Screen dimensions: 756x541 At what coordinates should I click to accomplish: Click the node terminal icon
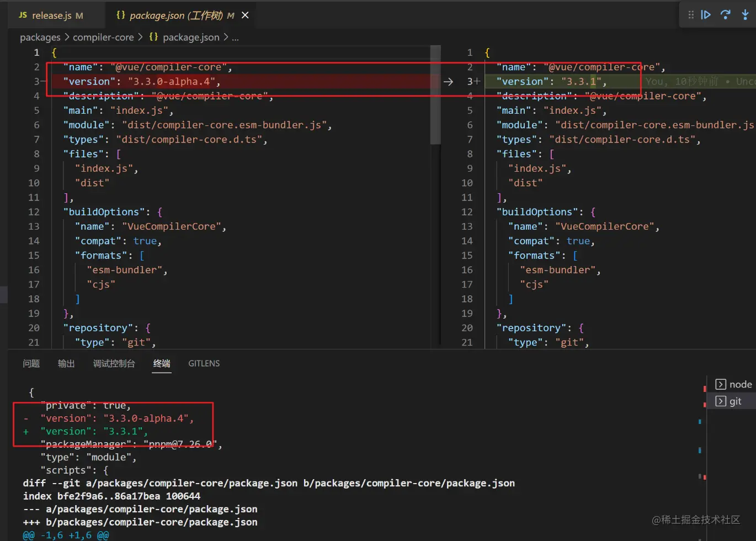click(x=721, y=384)
